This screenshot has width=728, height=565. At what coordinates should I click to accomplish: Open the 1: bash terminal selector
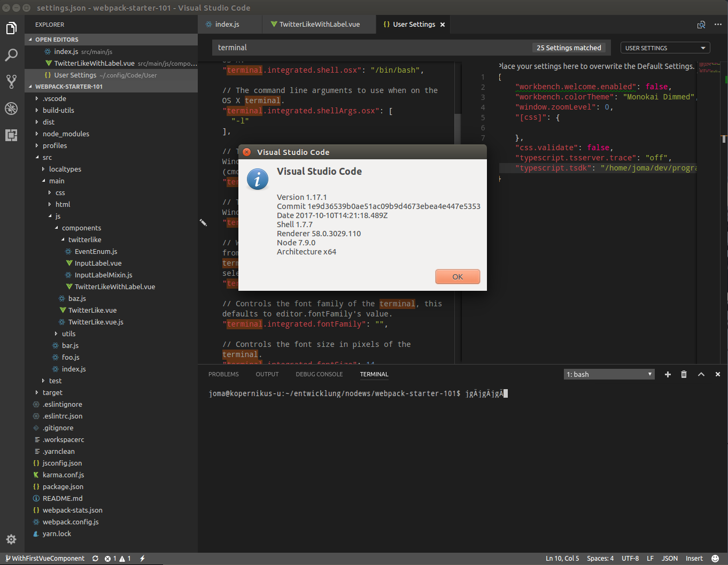tap(609, 374)
